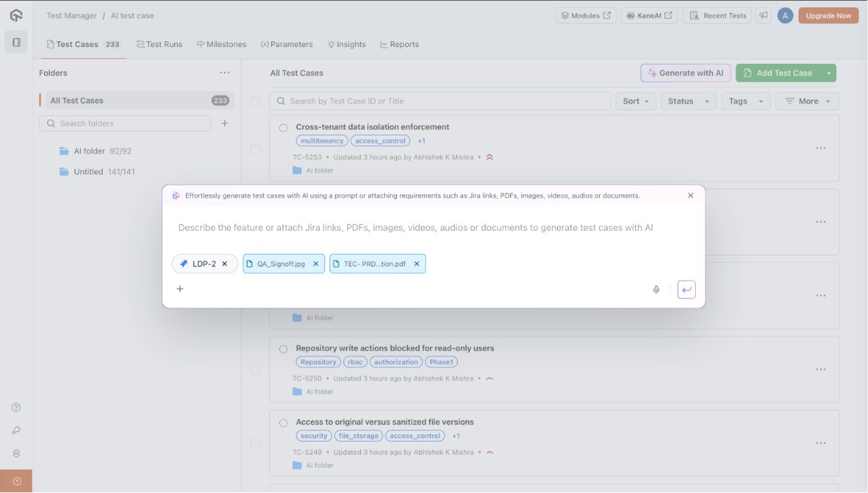The image size is (868, 493).
Task: Click the authorization tag
Action: [396, 362]
